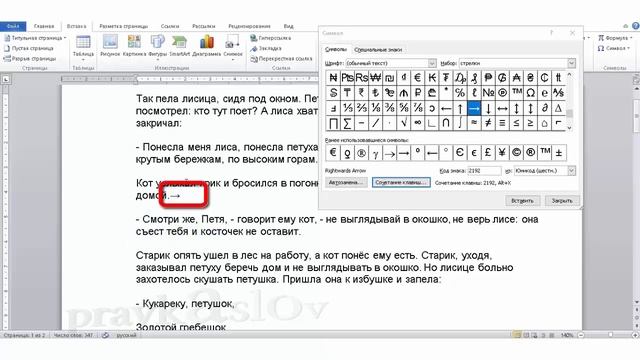
Task: Click the 140% zoom level value
Action: [567, 335]
